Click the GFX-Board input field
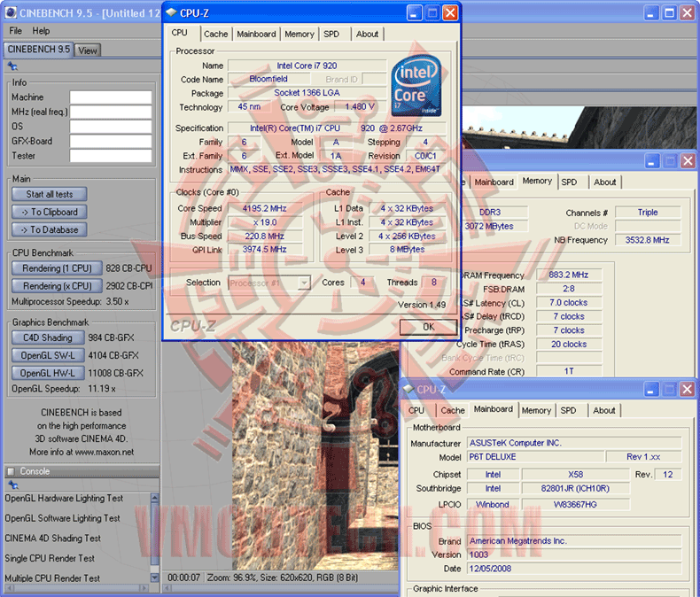Screen dimensions: 700x597 pyautogui.click(x=111, y=142)
